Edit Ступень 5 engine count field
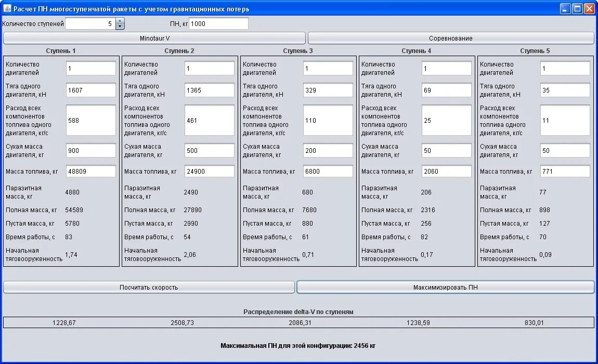 565,68
